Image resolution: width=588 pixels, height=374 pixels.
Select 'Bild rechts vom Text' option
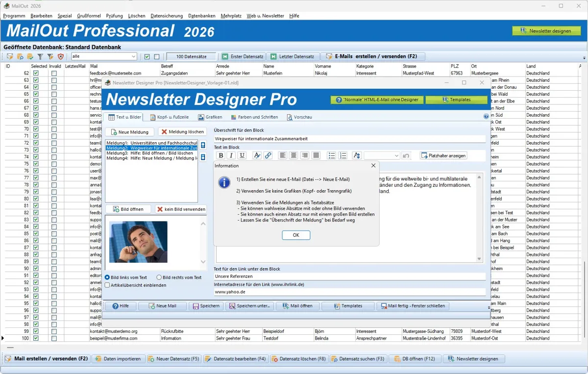[159, 277]
